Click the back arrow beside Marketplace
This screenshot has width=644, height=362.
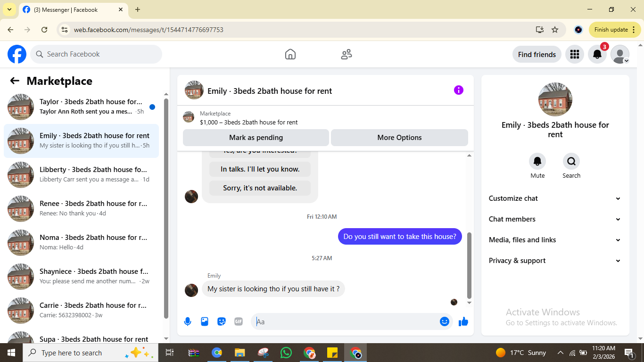point(15,81)
